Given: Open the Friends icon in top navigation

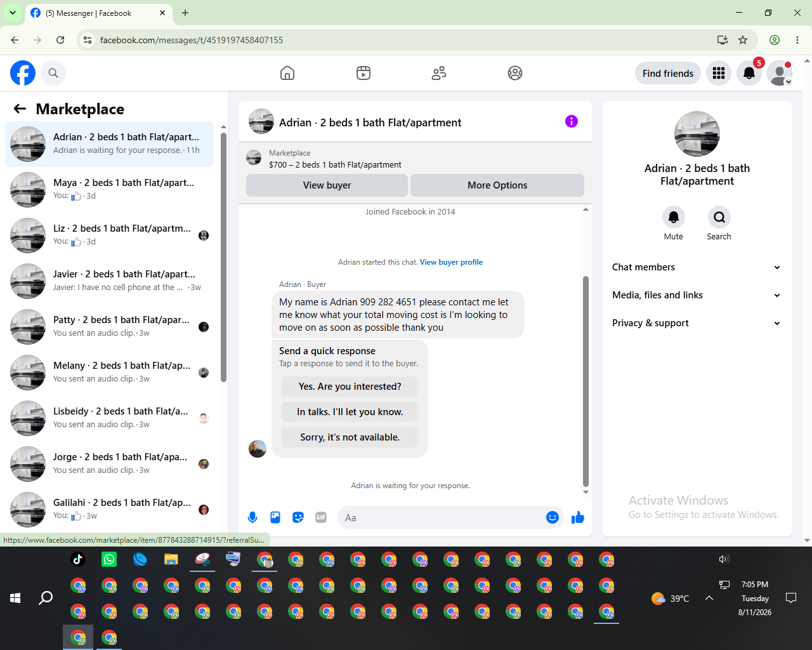Looking at the screenshot, I should point(439,73).
